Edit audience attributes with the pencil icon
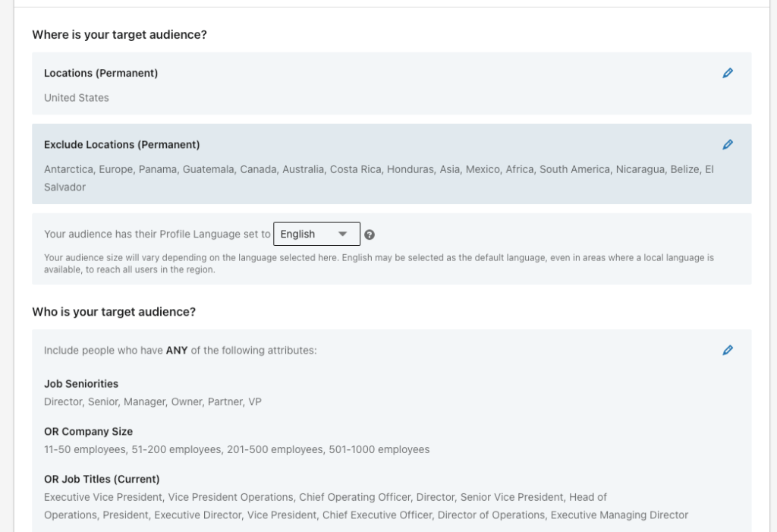Image resolution: width=777 pixels, height=532 pixels. (728, 350)
